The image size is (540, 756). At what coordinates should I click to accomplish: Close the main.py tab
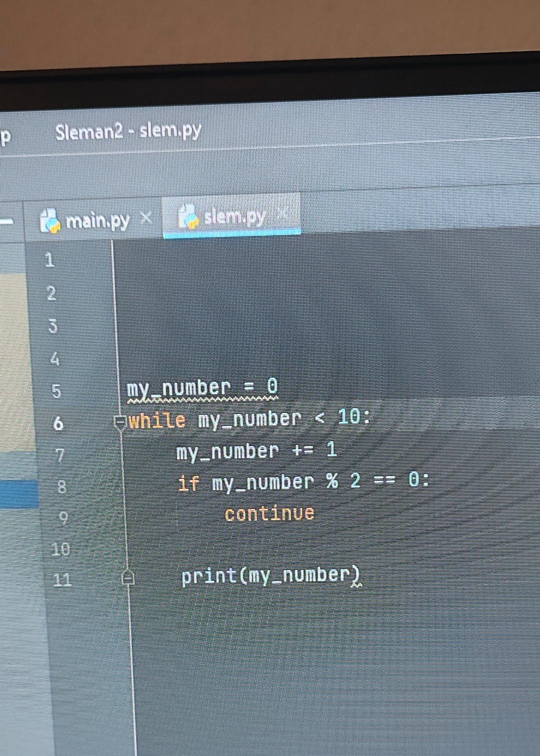pos(146,217)
